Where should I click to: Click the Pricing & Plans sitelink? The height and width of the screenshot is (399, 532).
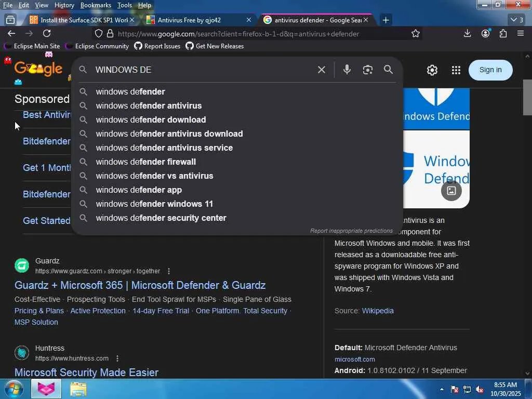coord(39,311)
